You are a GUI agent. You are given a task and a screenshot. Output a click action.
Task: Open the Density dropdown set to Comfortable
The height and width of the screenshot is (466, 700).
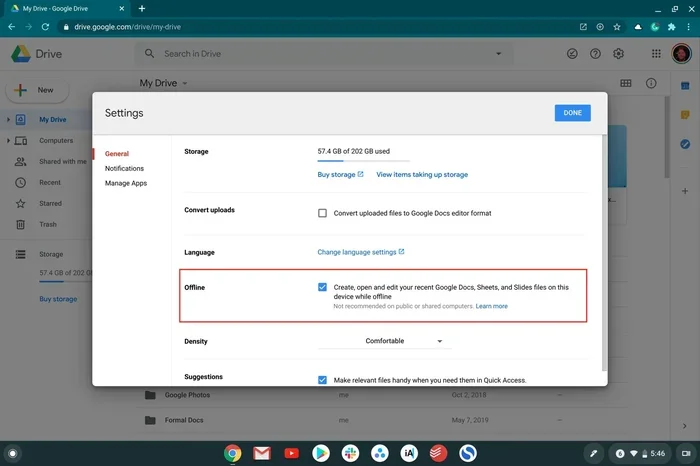[x=384, y=341]
